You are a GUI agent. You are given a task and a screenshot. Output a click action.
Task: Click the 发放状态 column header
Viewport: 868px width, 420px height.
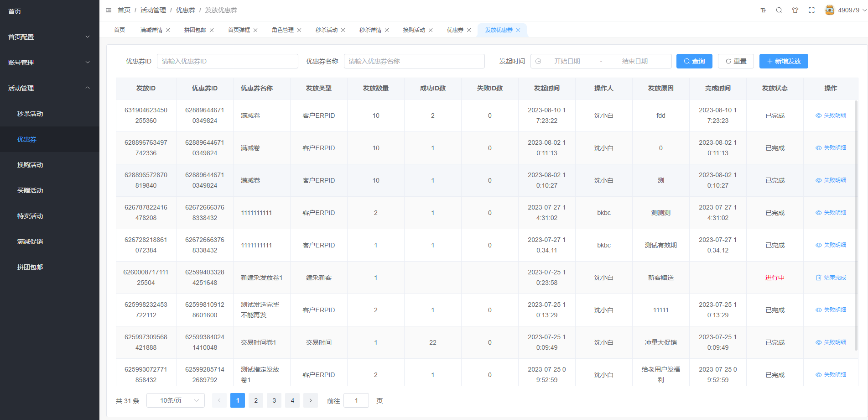tap(775, 88)
